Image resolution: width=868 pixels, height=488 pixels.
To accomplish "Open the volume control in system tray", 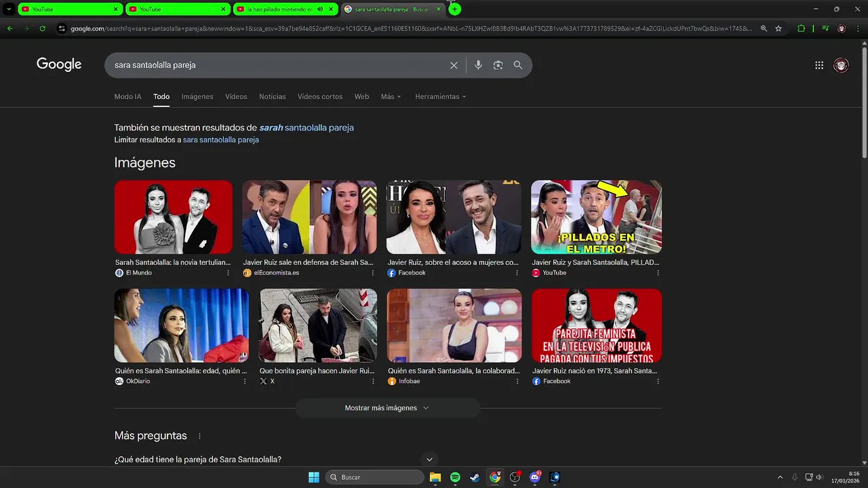I will point(819,477).
